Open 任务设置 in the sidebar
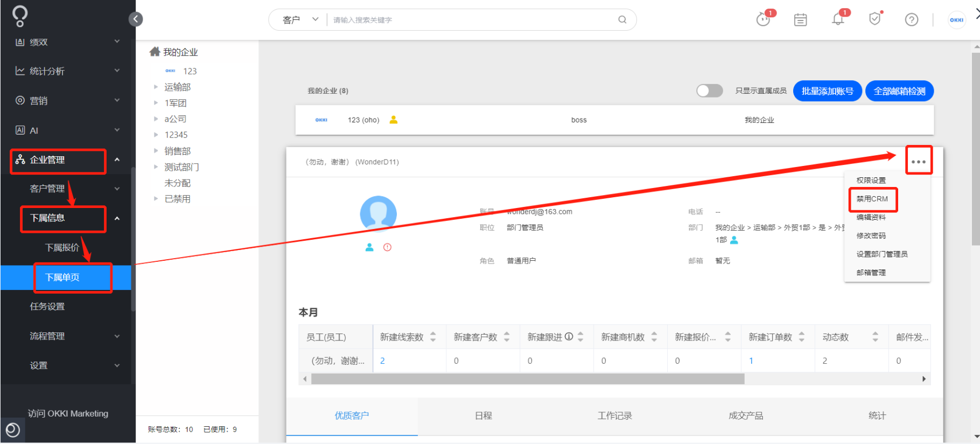The height and width of the screenshot is (444, 980). click(x=47, y=307)
